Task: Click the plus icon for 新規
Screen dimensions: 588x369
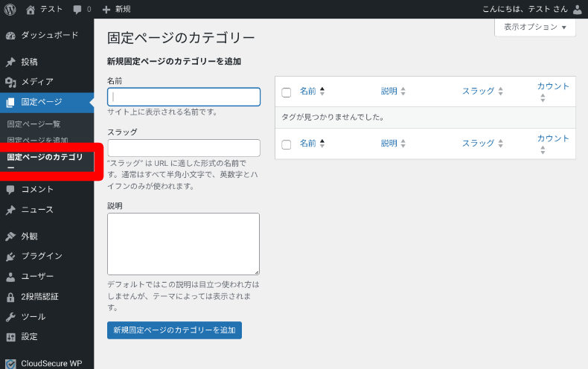Action: coord(106,10)
